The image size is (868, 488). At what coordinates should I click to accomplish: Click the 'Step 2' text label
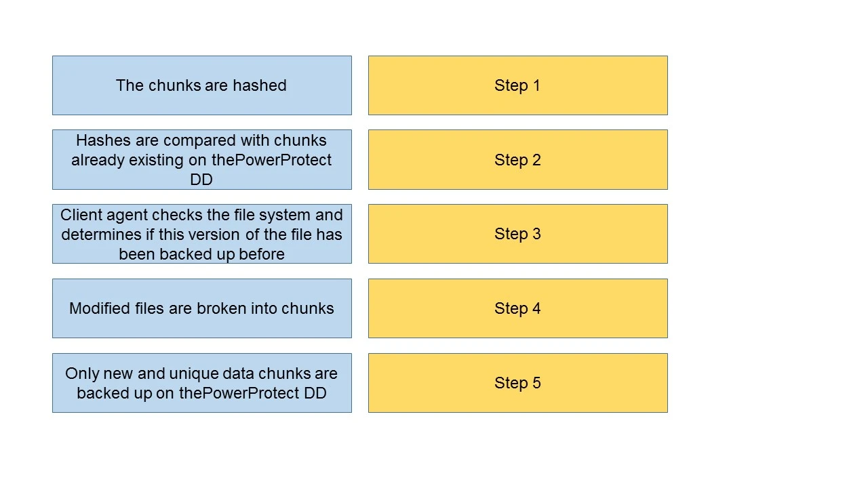(x=517, y=160)
